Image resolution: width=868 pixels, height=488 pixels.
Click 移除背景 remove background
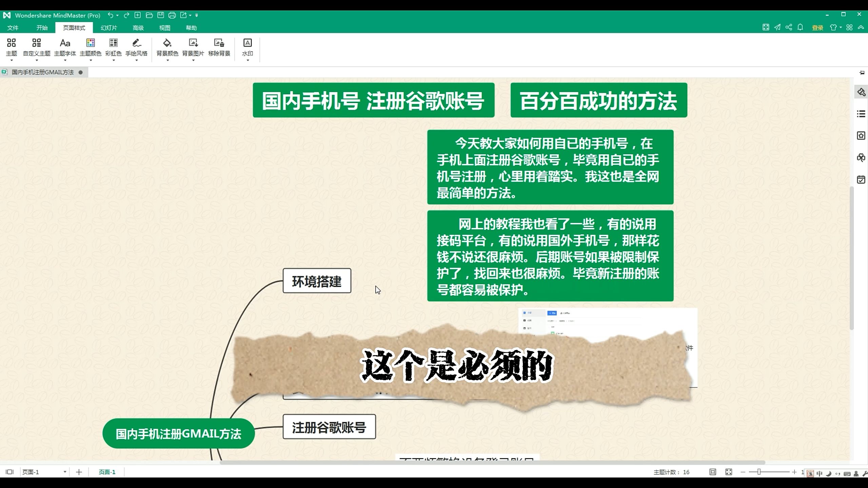point(219,47)
